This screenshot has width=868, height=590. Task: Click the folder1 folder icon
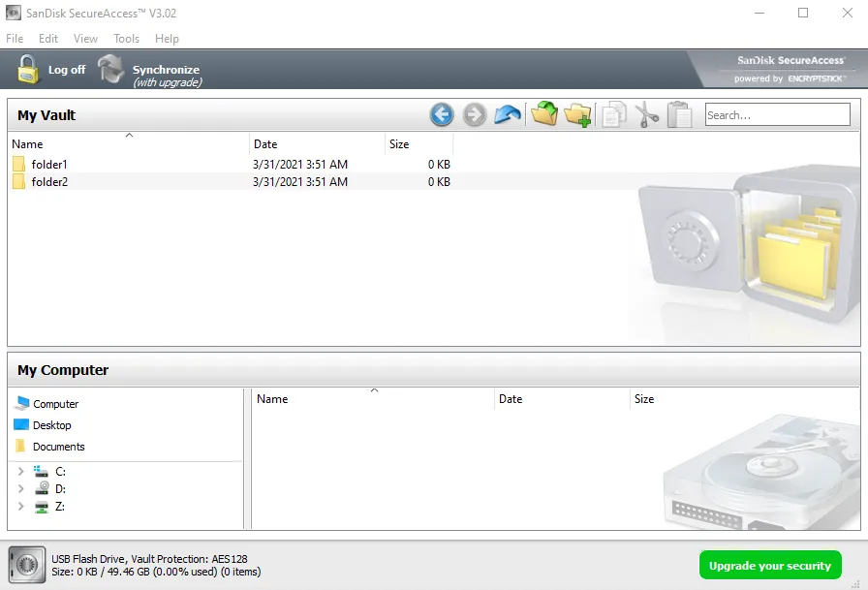[x=18, y=164]
